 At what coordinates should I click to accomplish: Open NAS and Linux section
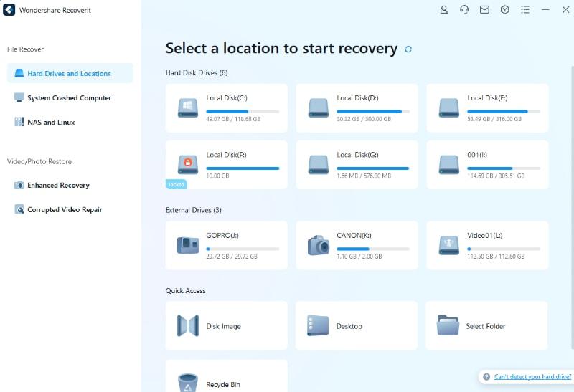(51, 122)
